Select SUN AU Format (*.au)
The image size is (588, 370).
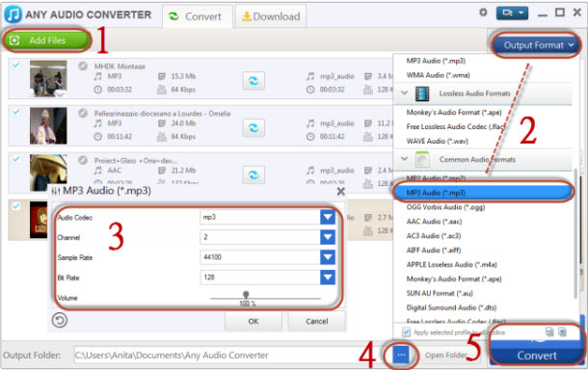coord(440,294)
